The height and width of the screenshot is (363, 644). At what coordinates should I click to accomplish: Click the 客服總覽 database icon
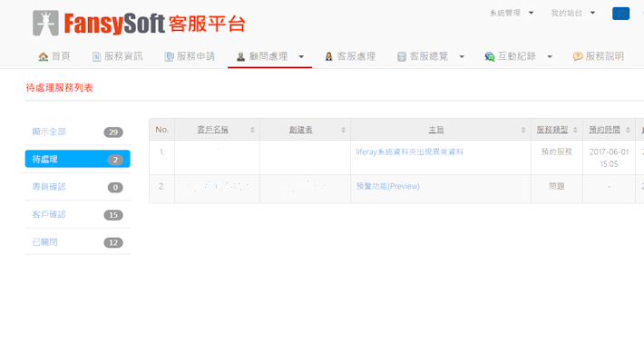tap(402, 56)
